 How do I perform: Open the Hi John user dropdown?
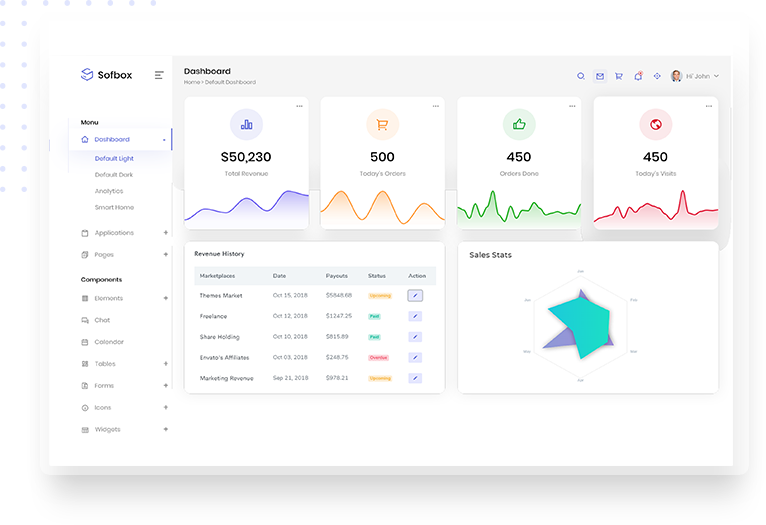(x=695, y=76)
